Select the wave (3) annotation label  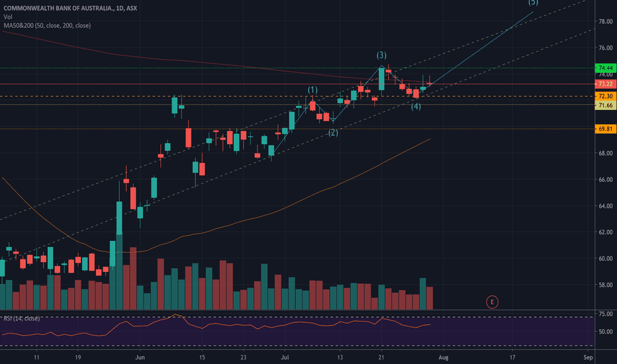tap(381, 55)
